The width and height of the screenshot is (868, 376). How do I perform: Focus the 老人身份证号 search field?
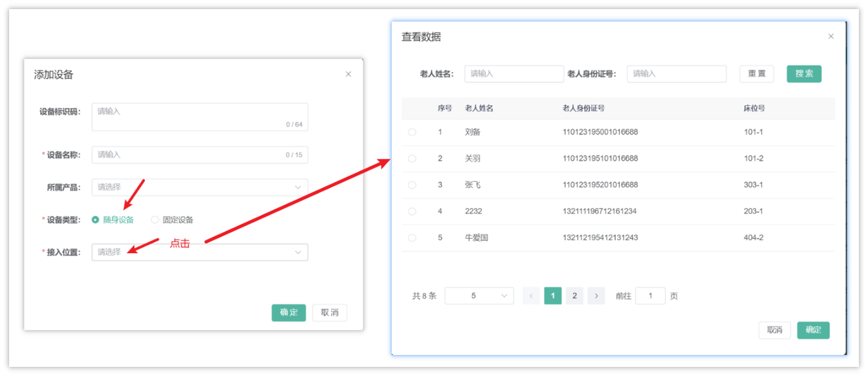coord(677,74)
